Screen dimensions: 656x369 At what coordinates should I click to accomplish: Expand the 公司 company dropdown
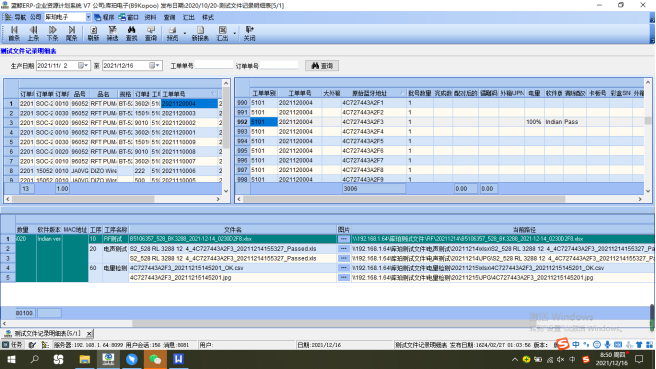click(x=88, y=17)
